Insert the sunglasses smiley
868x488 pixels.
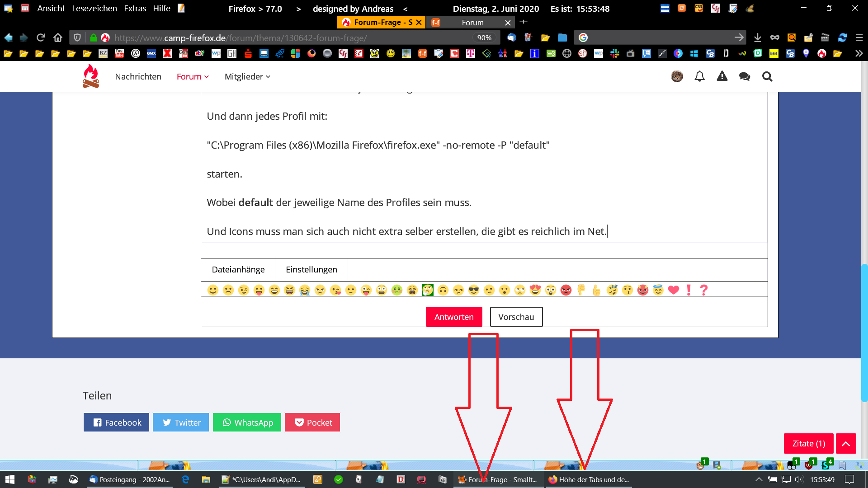click(473, 290)
